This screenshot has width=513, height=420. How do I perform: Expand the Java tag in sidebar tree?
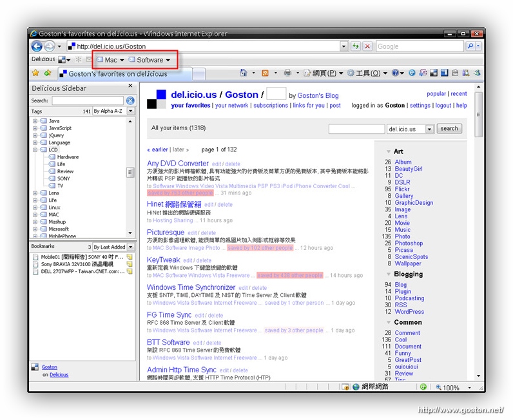(35, 121)
